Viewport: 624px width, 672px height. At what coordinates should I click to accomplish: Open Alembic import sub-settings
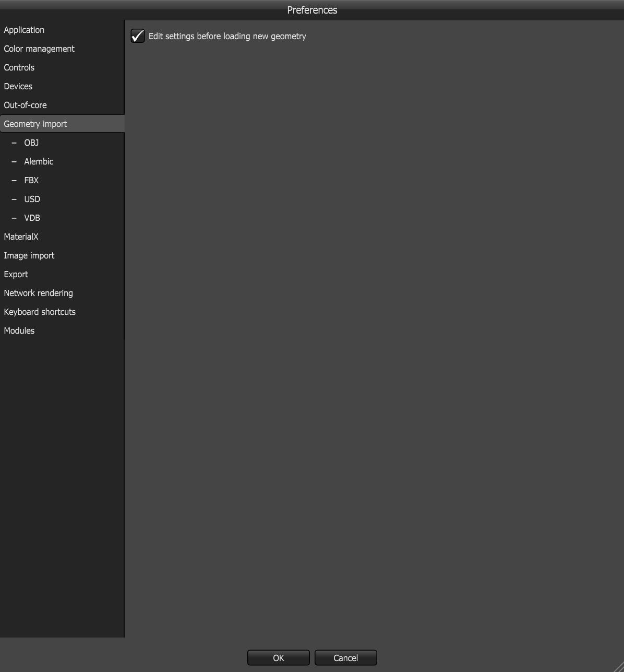click(x=62, y=161)
